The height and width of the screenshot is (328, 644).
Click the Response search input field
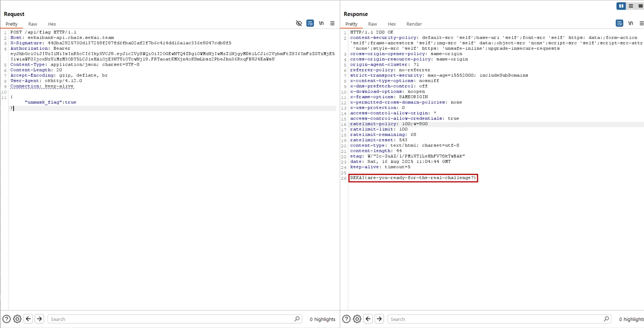coord(494,319)
